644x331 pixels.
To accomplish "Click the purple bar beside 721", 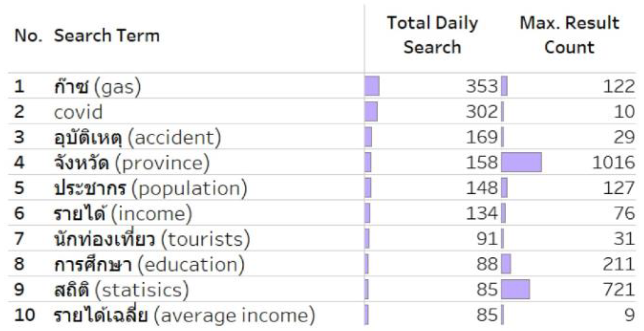I will [x=515, y=289].
